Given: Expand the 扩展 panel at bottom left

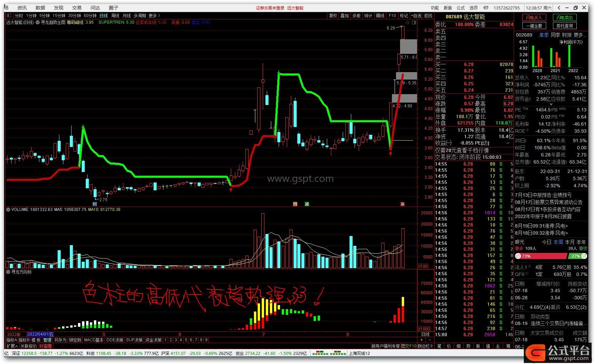Looking at the screenshot, I should [12, 346].
